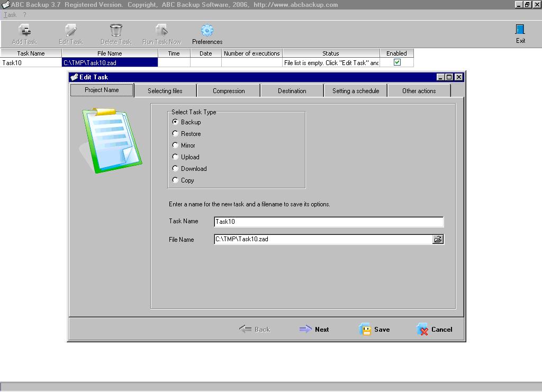Screen dimensions: 542x392
Task: Select the Backup task type
Action: coord(175,122)
